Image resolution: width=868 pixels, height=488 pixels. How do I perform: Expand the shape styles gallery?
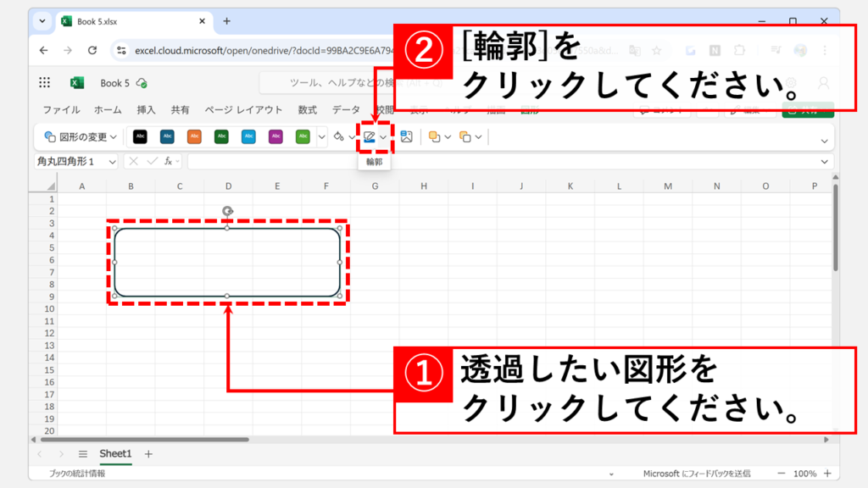pyautogui.click(x=321, y=136)
